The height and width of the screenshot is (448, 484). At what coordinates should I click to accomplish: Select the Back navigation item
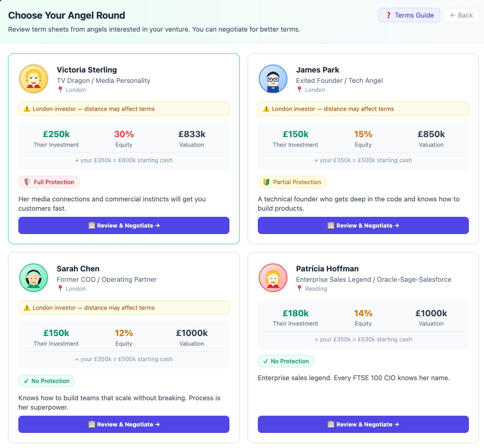coord(461,15)
